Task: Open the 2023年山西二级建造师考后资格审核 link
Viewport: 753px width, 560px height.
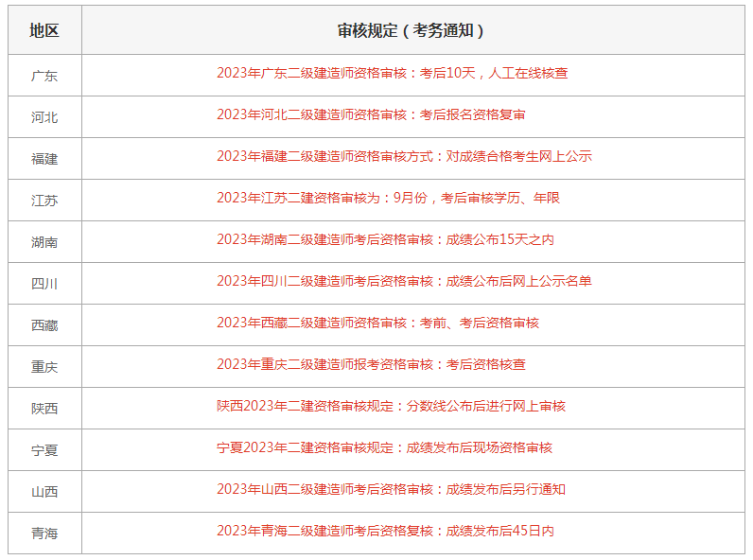Action: (x=391, y=489)
